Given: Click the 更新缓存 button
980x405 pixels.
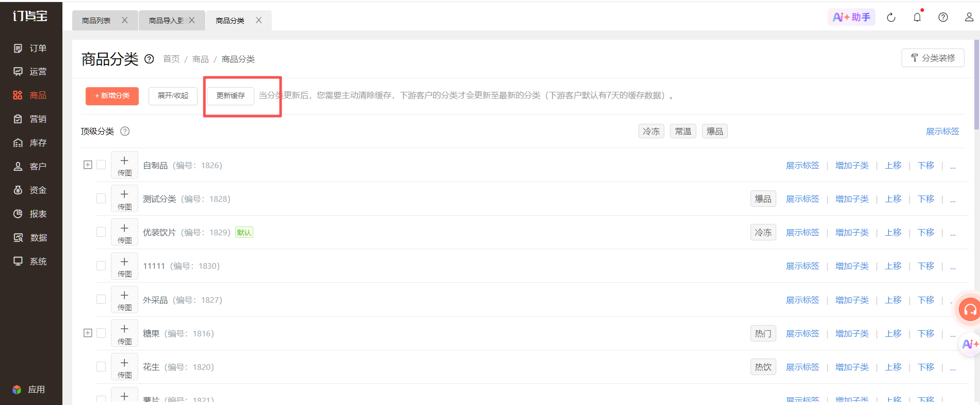Looking at the screenshot, I should (x=231, y=96).
